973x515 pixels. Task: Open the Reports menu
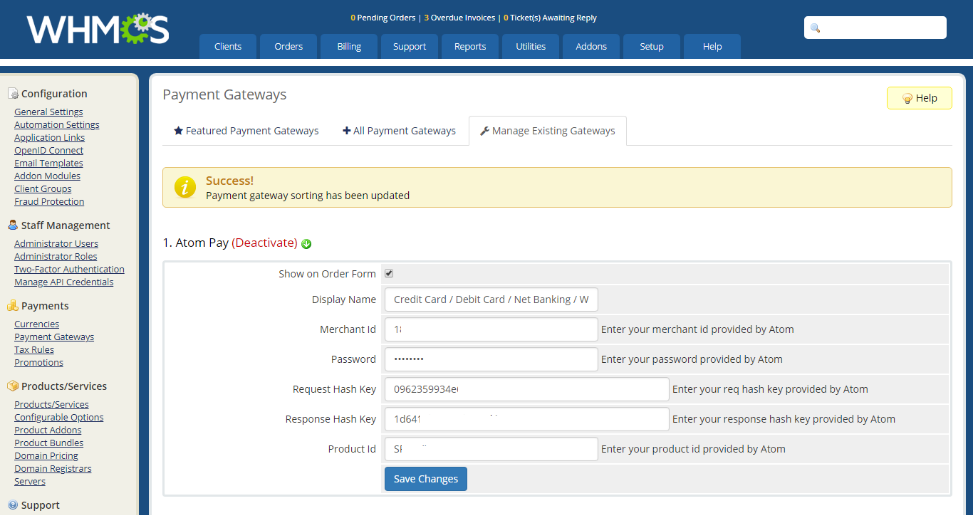[x=470, y=47]
